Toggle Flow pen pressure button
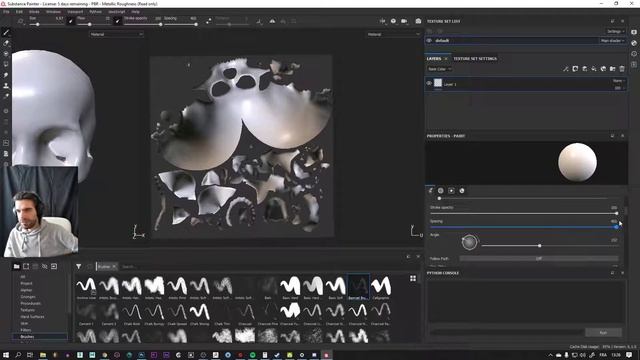640x360 pixels. (117, 21)
